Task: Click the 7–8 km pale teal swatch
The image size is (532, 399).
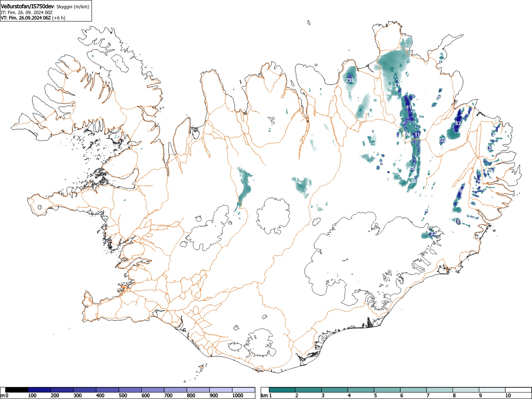Action: (x=440, y=390)
